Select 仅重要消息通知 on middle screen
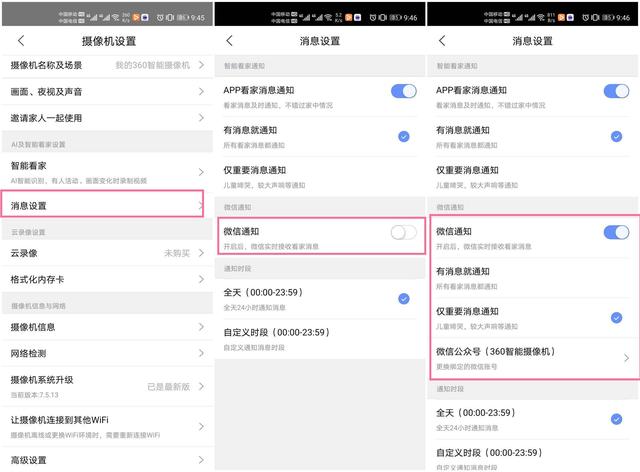This screenshot has height=472, width=640. (320, 177)
